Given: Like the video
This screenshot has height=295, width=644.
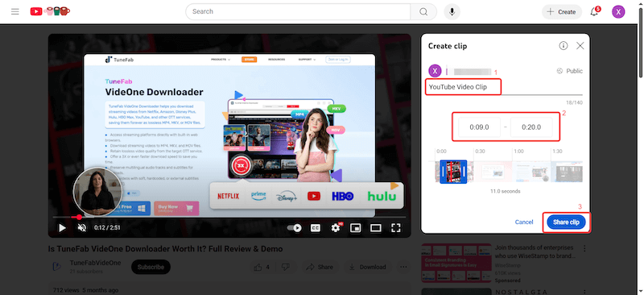Looking at the screenshot, I should (x=262, y=267).
